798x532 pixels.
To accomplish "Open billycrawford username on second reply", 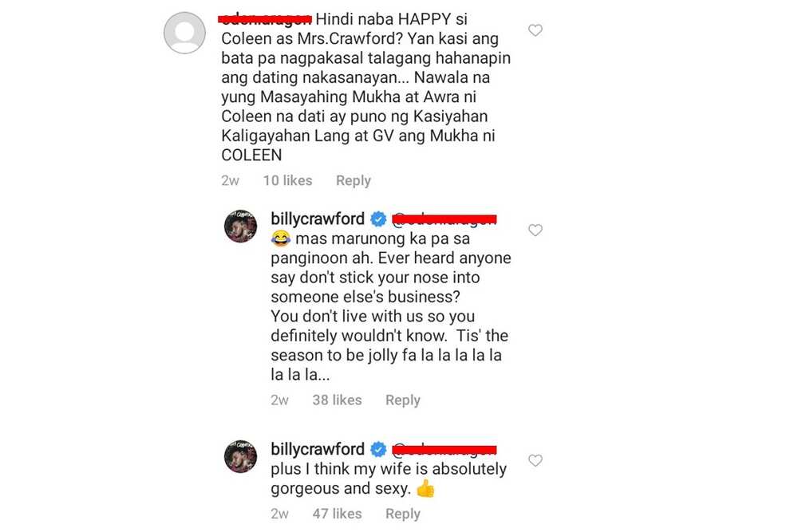I will 318,449.
